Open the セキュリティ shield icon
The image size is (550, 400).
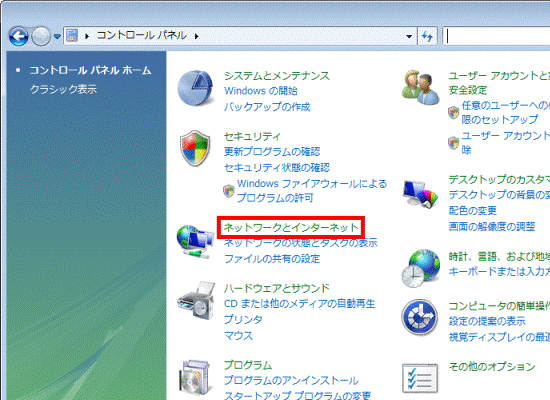(195, 148)
